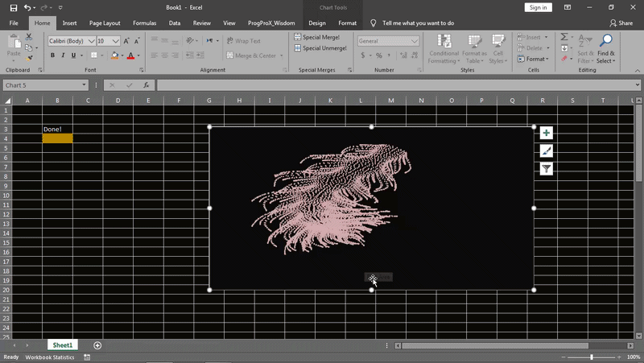This screenshot has height=363, width=644.
Task: Collapse the ribbon with the chevron
Action: (x=637, y=70)
